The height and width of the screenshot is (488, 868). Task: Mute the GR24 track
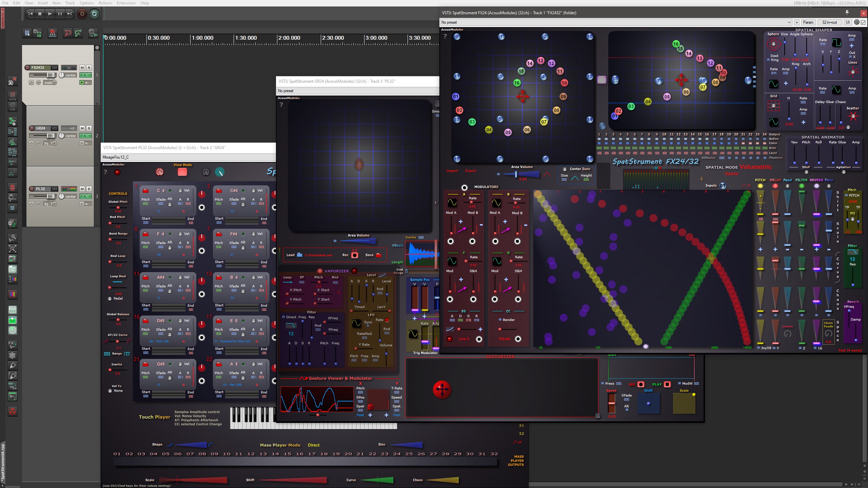pyautogui.click(x=82, y=128)
